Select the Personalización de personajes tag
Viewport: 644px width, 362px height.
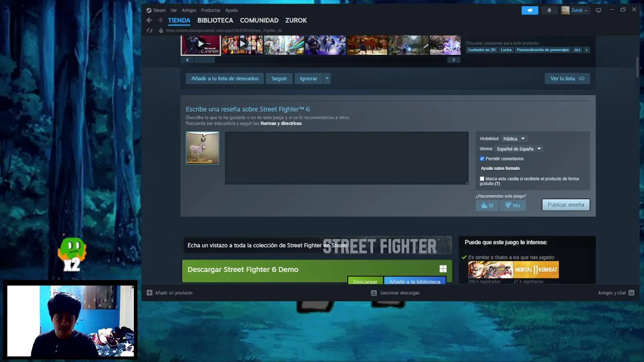click(542, 50)
